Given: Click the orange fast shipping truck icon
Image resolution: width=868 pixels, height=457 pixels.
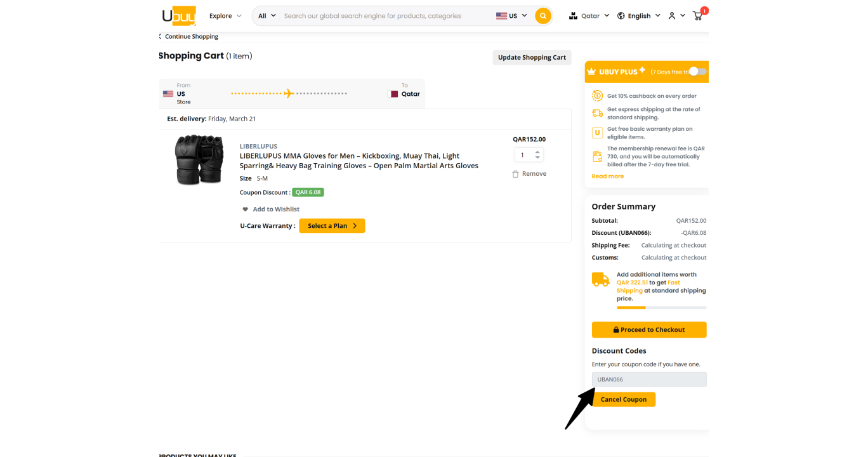Looking at the screenshot, I should (600, 279).
